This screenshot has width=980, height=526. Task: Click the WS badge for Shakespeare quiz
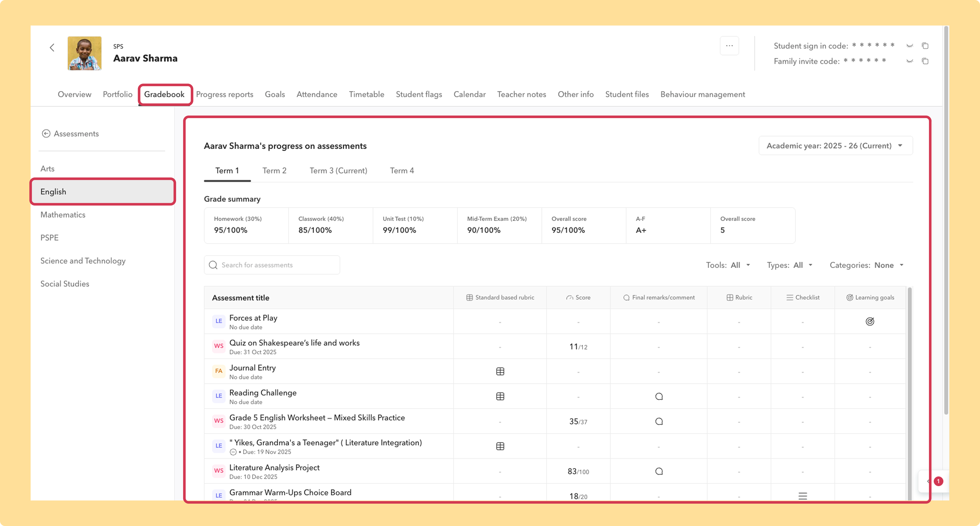point(219,346)
